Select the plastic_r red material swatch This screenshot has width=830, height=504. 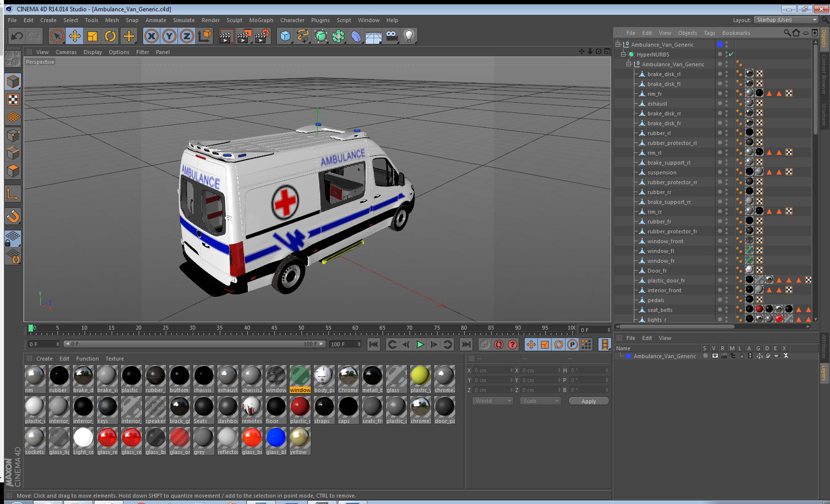tap(300, 410)
